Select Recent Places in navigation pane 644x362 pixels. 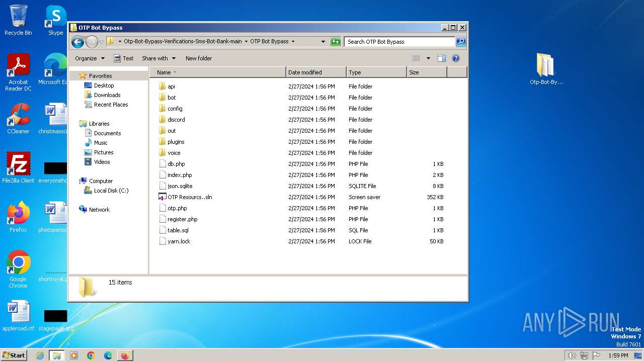(111, 105)
